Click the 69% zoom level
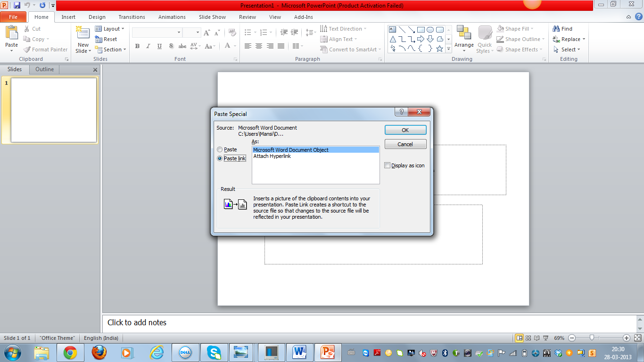 [x=559, y=338]
